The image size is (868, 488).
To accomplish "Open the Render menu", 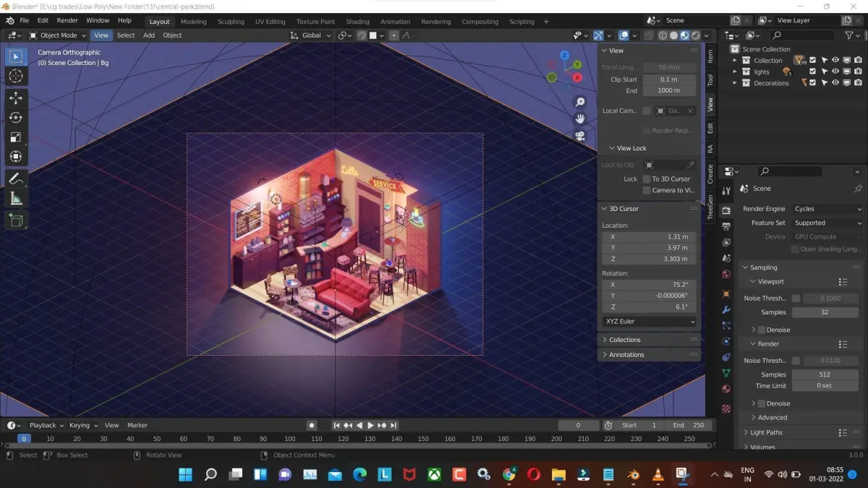I will point(67,20).
